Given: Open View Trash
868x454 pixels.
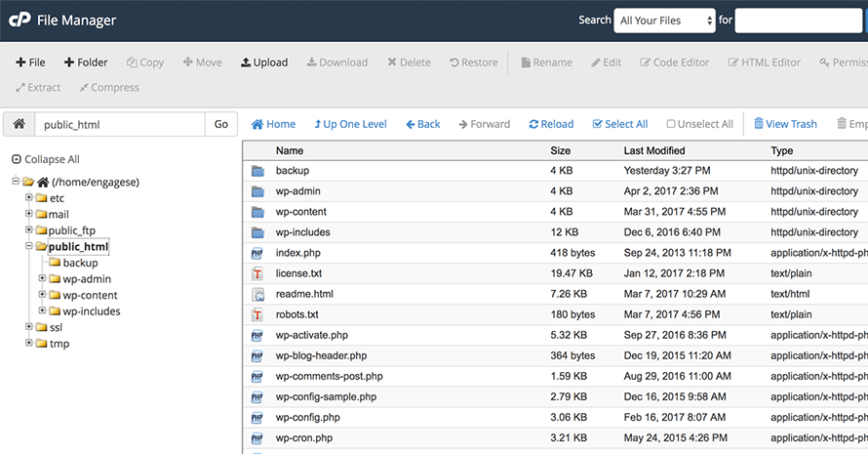Looking at the screenshot, I should [785, 124].
